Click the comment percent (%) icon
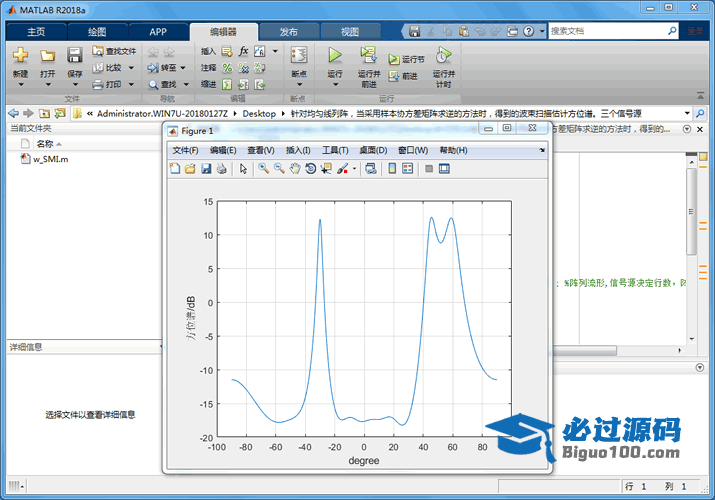 click(x=227, y=68)
